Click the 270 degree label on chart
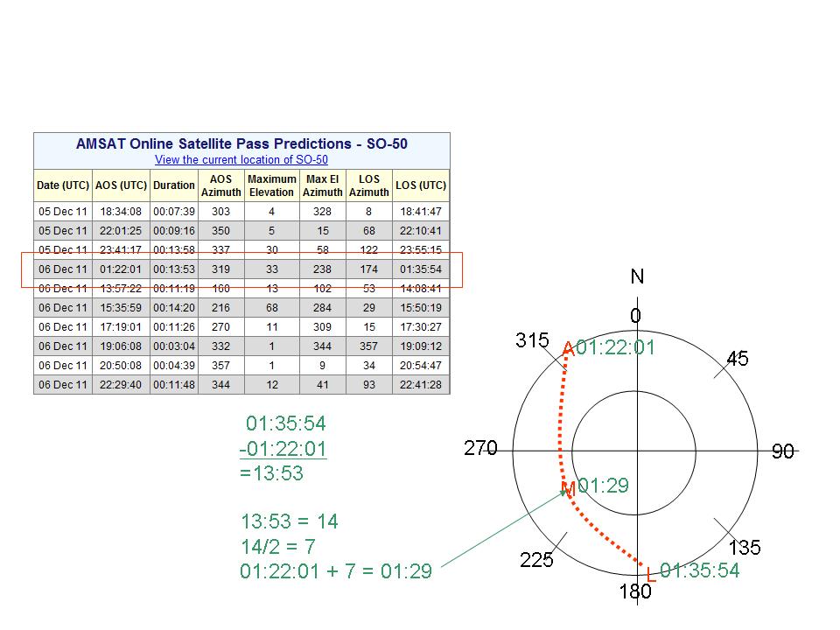 [480, 448]
